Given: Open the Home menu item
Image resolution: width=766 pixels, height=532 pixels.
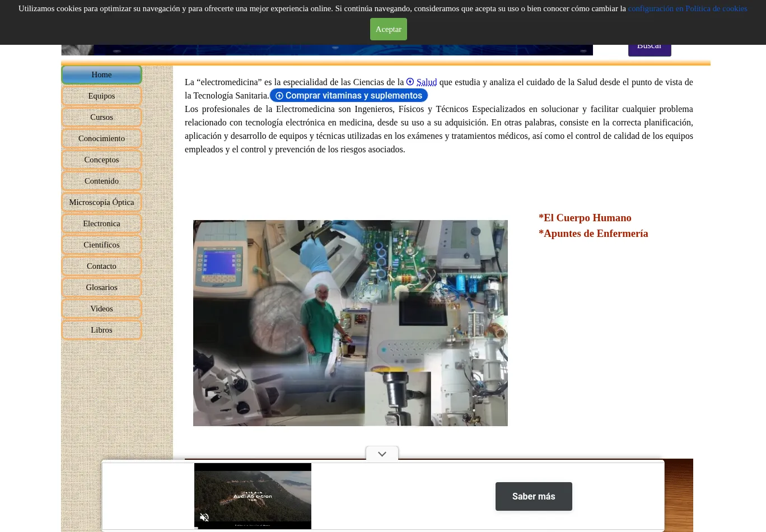Looking at the screenshot, I should [101, 74].
